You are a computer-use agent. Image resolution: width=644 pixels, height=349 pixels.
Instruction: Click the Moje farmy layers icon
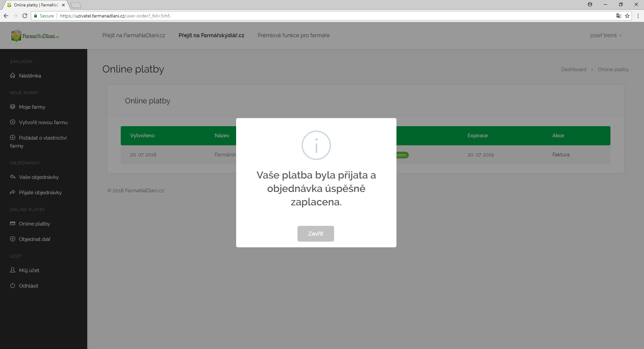coord(13,107)
